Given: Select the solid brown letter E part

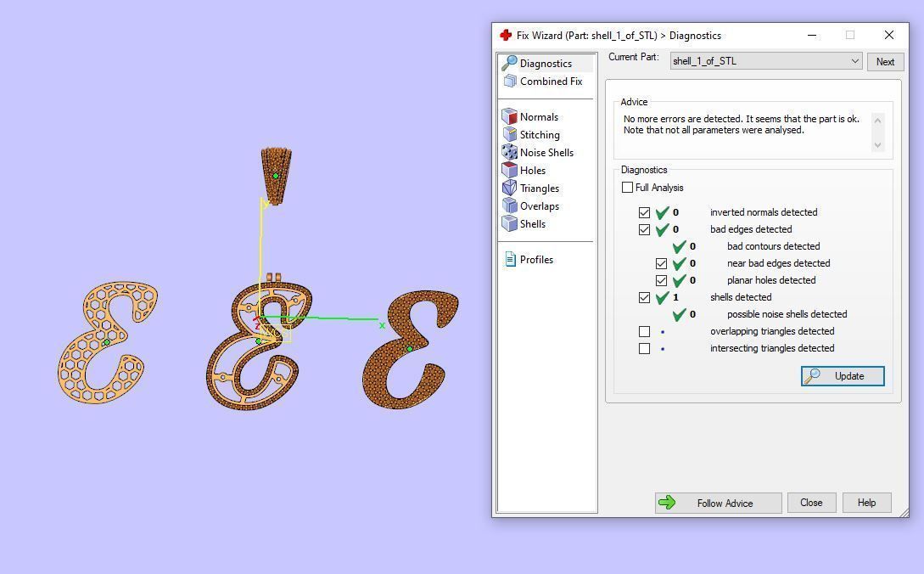Looking at the screenshot, I should (x=411, y=348).
